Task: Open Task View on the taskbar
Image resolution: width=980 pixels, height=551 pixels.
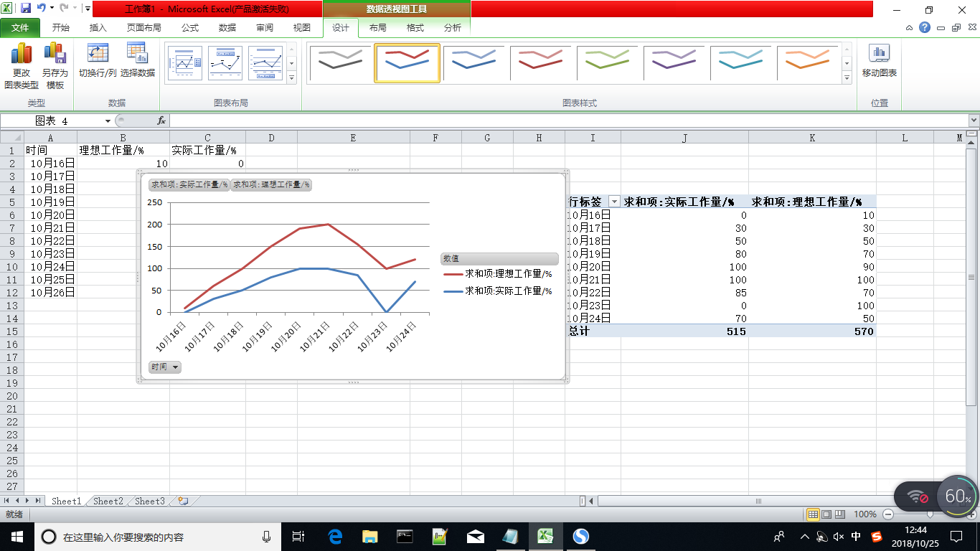Action: pos(299,537)
